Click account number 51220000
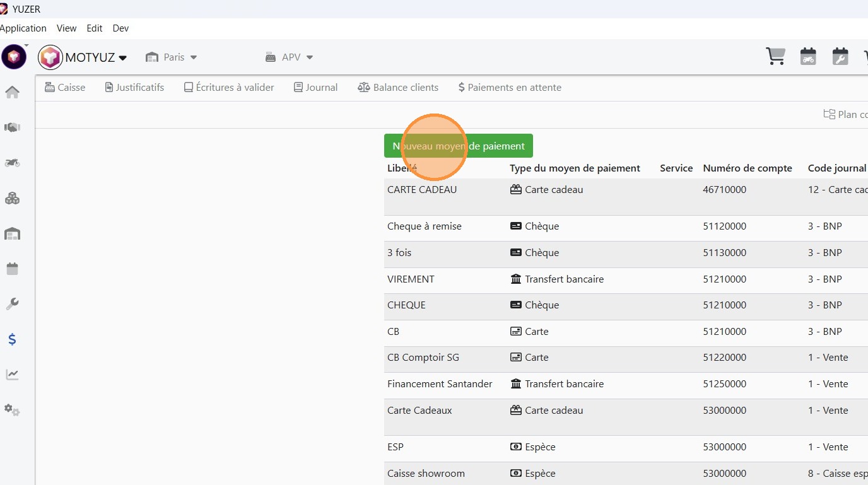 pyautogui.click(x=724, y=358)
